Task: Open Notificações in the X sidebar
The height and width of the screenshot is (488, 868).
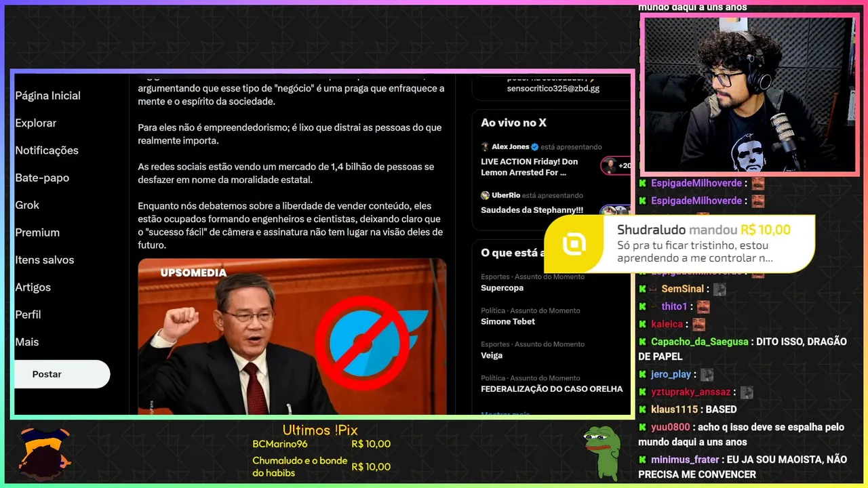Action: pos(47,150)
